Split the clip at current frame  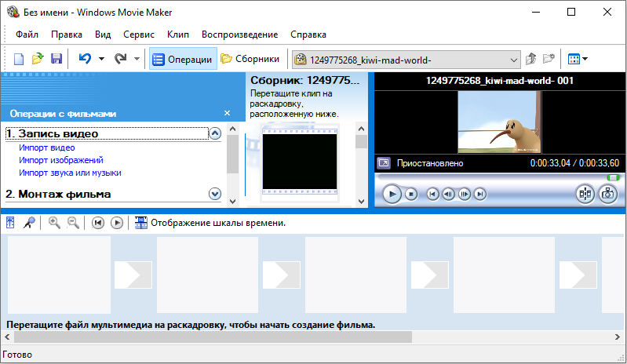point(585,195)
